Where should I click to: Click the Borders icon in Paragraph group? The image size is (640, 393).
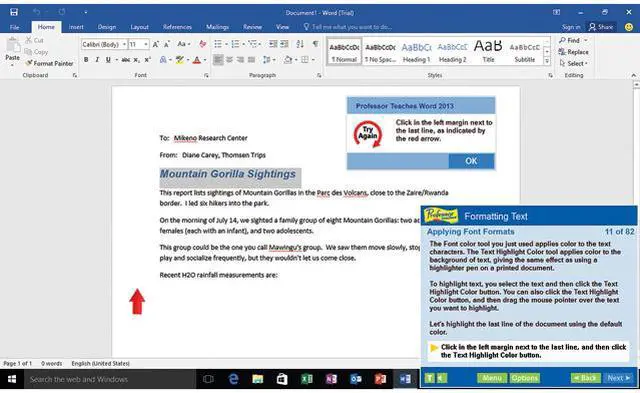point(304,60)
